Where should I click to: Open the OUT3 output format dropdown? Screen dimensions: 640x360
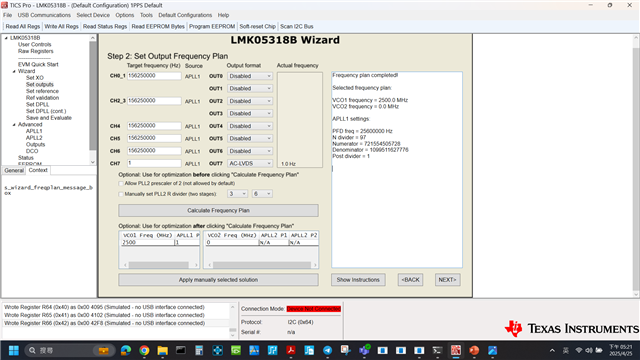(250, 113)
